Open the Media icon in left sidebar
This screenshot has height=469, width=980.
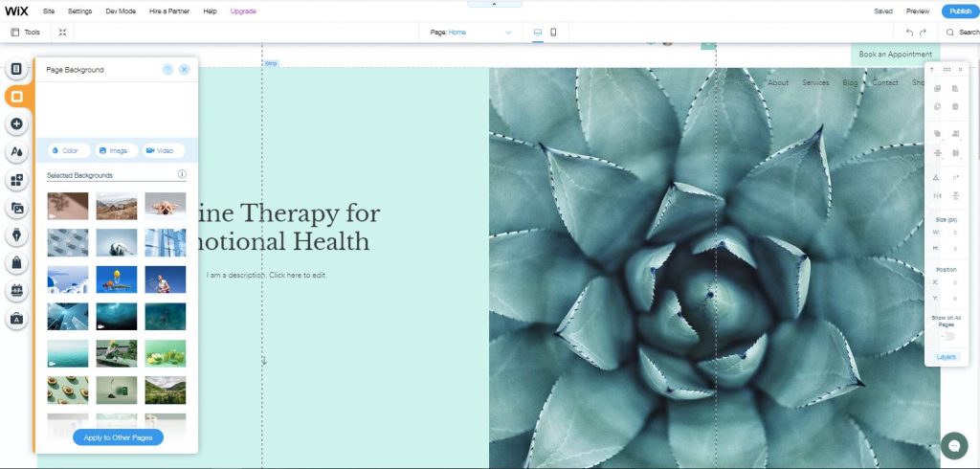(17, 208)
